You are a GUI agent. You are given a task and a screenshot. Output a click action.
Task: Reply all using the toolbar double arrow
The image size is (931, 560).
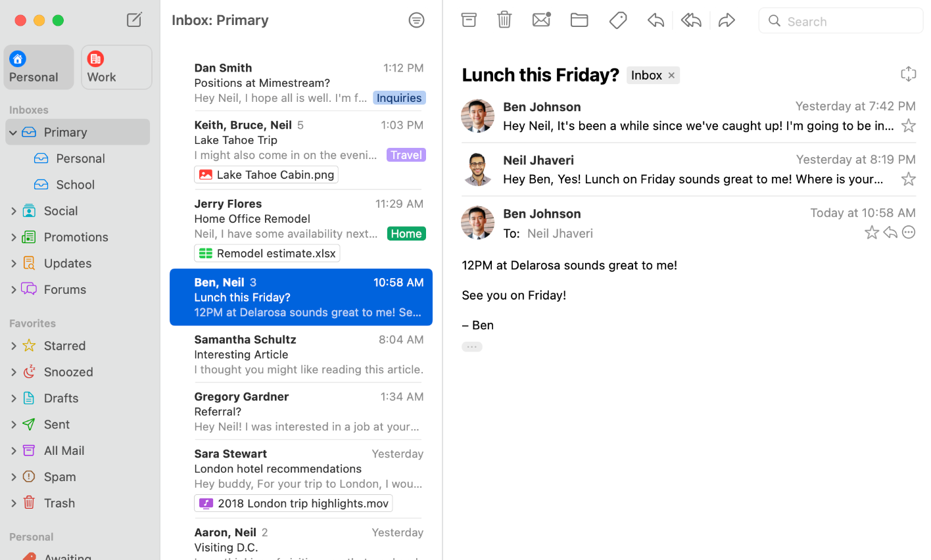(x=691, y=20)
